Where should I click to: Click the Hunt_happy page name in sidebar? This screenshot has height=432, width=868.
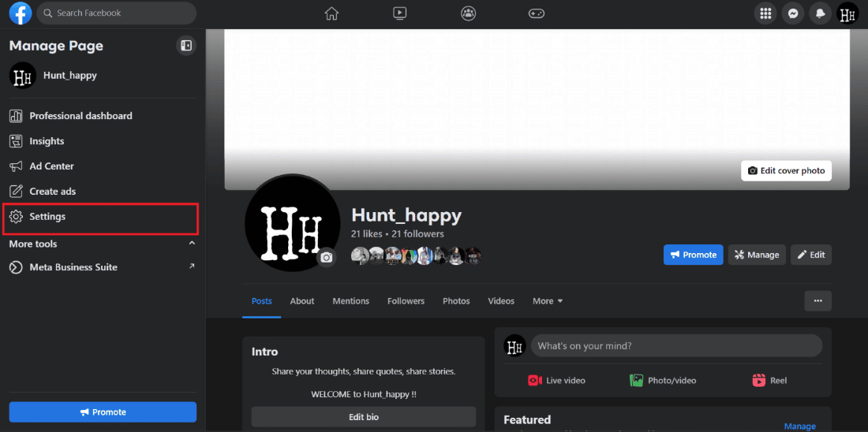point(70,76)
